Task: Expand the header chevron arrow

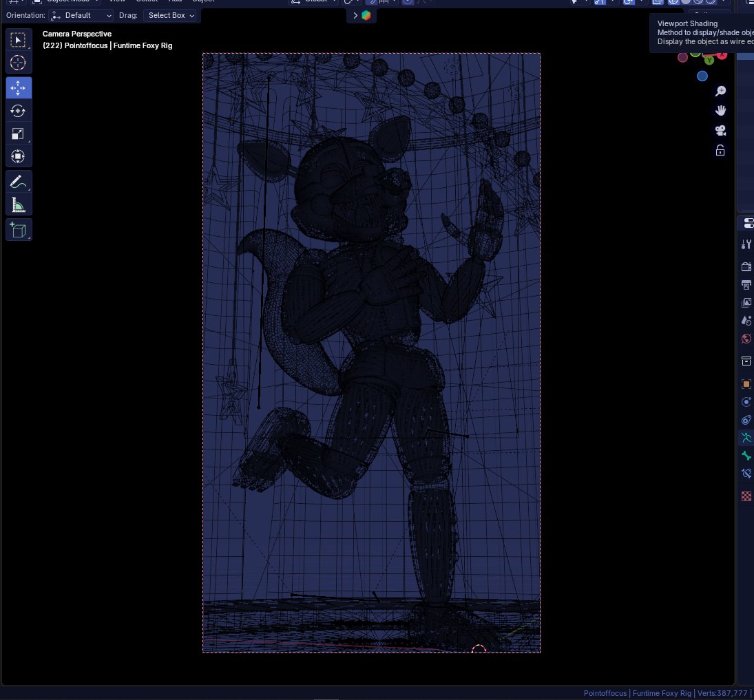Action: (x=355, y=15)
